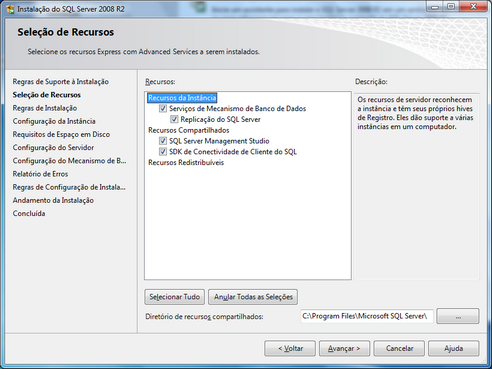Screen dimensions: 492x369
Task: Click Anular Todas as Seleções button
Action: [x=253, y=297]
